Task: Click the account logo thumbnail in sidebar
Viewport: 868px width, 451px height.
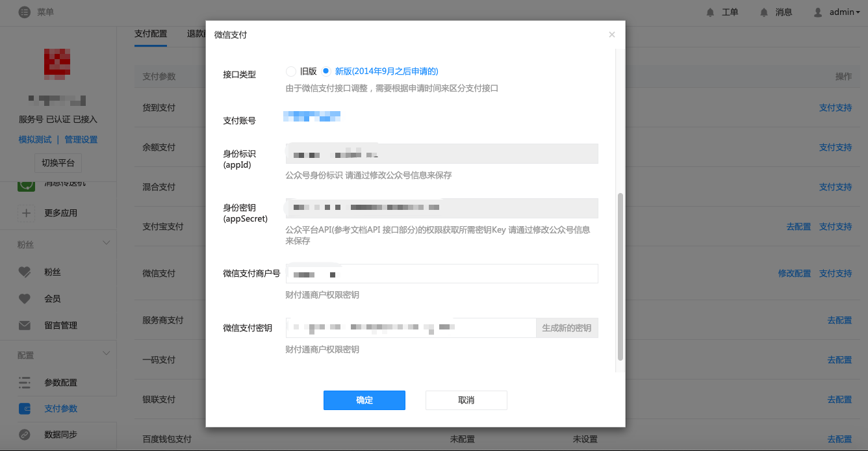Action: click(x=57, y=64)
